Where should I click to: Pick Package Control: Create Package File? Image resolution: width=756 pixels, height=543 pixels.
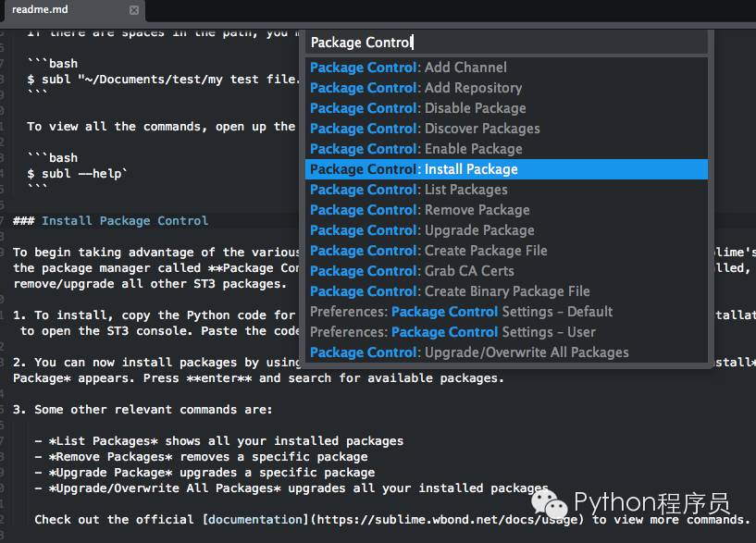point(506,251)
